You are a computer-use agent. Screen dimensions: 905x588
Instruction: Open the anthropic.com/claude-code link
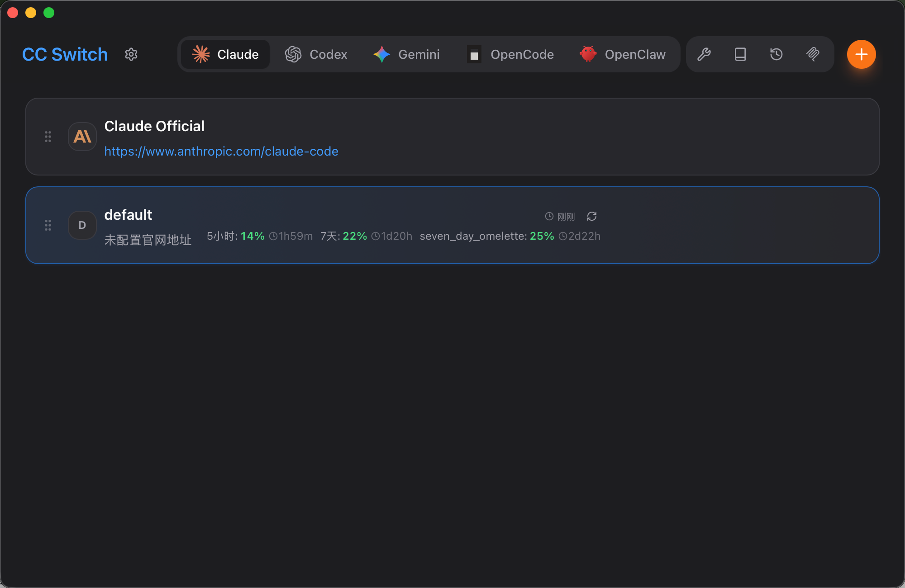[221, 151]
